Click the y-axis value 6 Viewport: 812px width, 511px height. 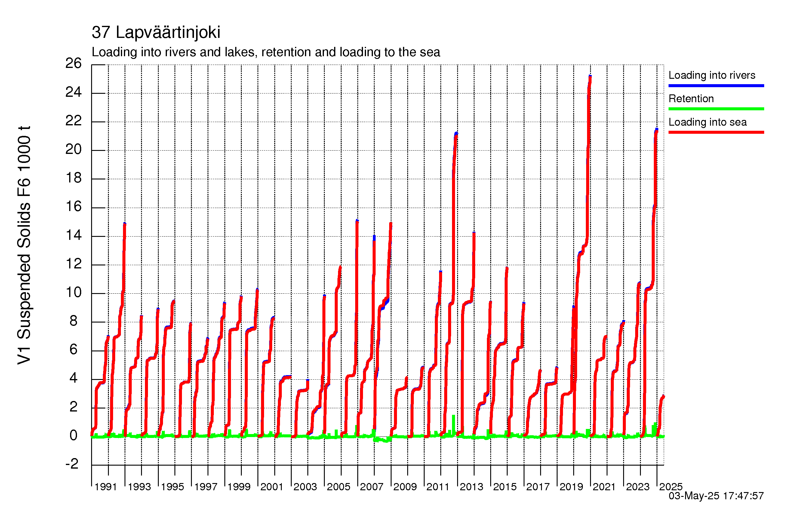point(73,350)
